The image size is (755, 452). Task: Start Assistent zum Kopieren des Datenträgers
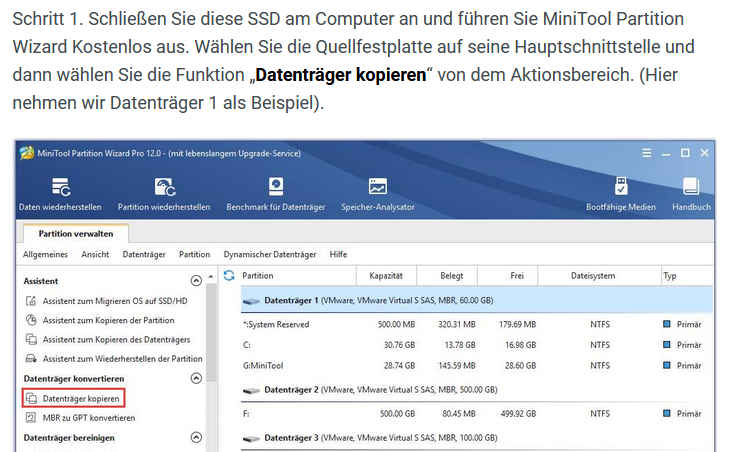point(117,339)
